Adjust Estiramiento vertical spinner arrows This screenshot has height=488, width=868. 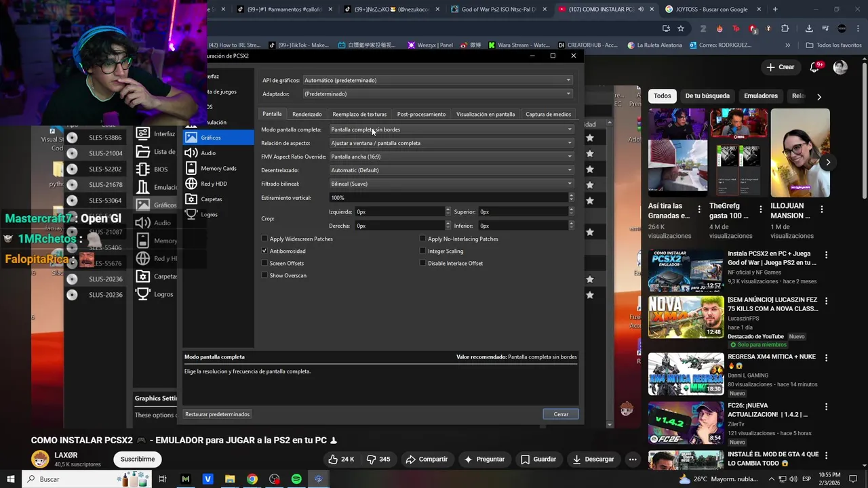[x=571, y=197]
